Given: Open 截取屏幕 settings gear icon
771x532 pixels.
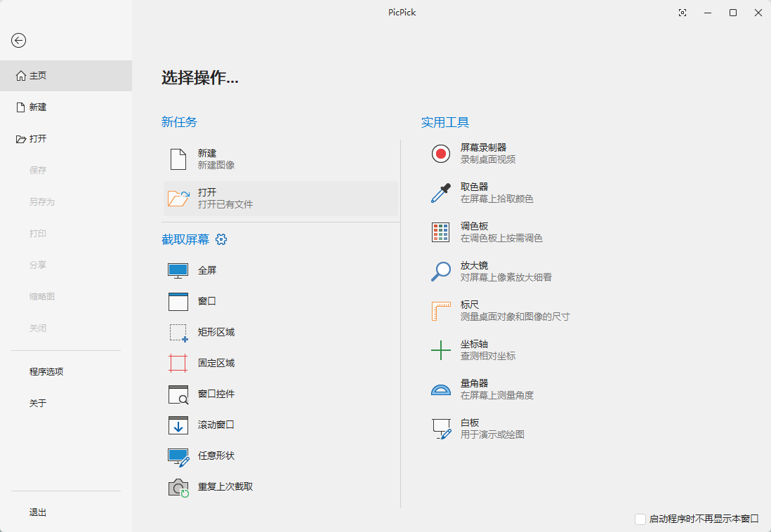Looking at the screenshot, I should (x=221, y=239).
